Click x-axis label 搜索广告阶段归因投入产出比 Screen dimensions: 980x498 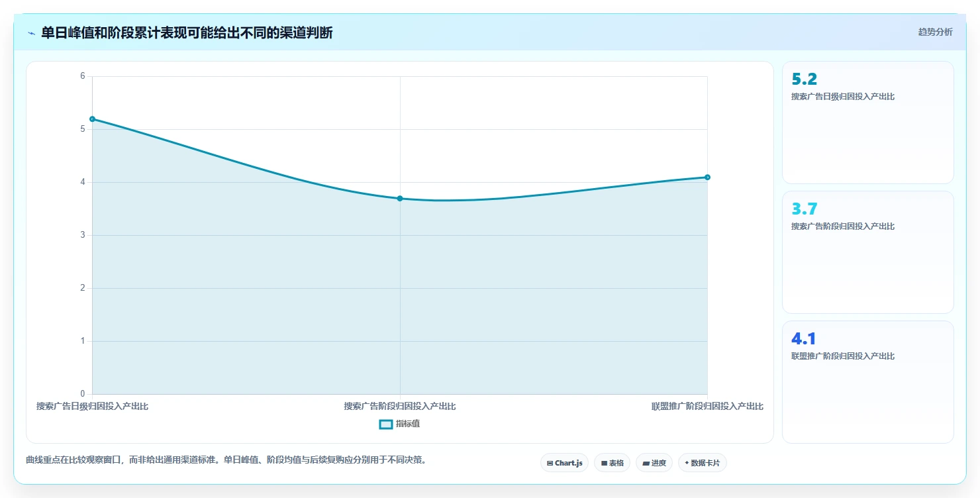coord(400,406)
